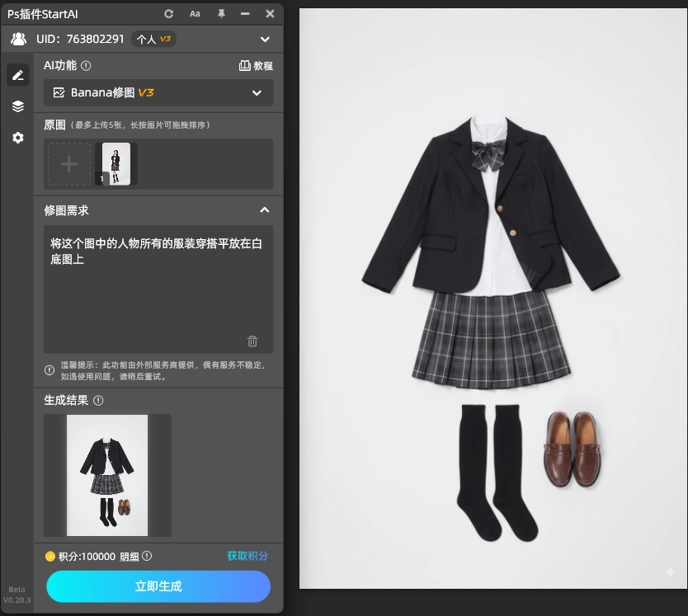Image resolution: width=688 pixels, height=616 pixels.
Task: Click the generated result thumbnail
Action: click(106, 475)
